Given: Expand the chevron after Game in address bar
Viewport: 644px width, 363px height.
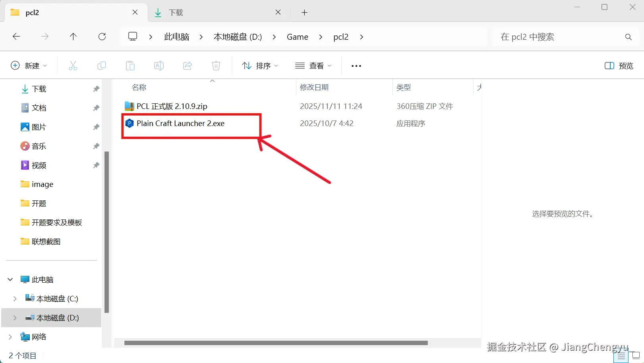Looking at the screenshot, I should pyautogui.click(x=321, y=37).
